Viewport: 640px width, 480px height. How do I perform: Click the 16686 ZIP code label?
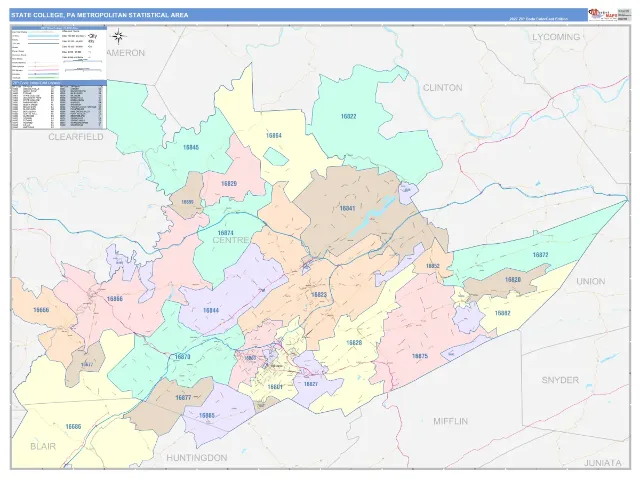tap(73, 427)
